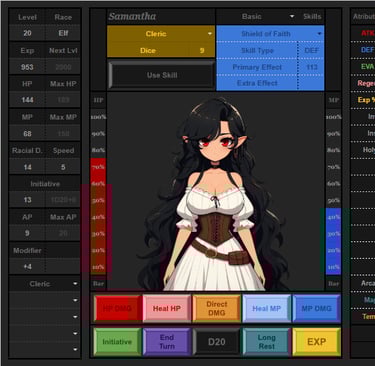This screenshot has width=375, height=366.
Task: Click the Extra Effect row
Action: (x=270, y=83)
